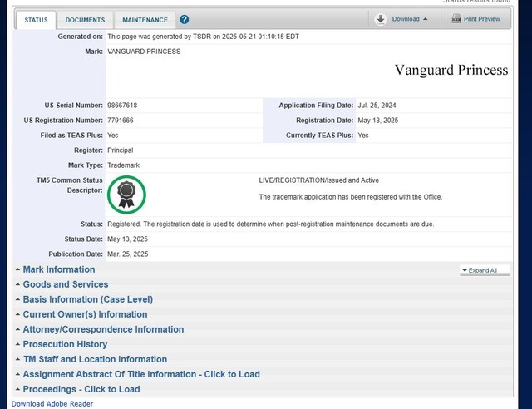Expand Attorney/Correspondence Information section
This screenshot has width=532, height=409.
[103, 329]
